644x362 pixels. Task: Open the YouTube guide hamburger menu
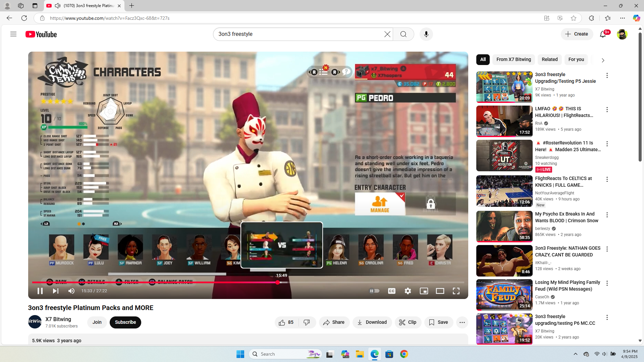[x=13, y=34]
